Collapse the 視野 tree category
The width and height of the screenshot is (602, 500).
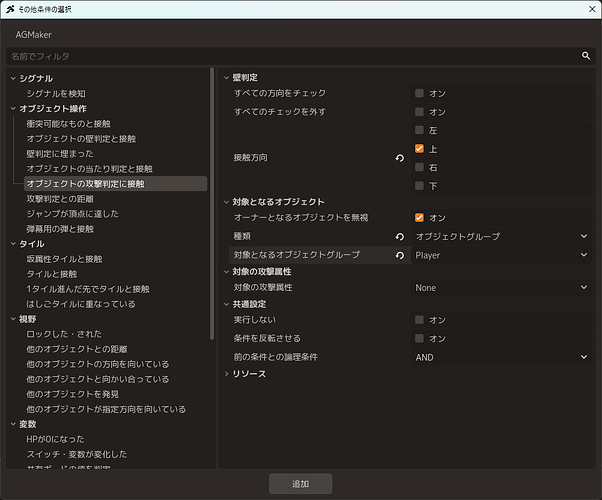(x=13, y=319)
